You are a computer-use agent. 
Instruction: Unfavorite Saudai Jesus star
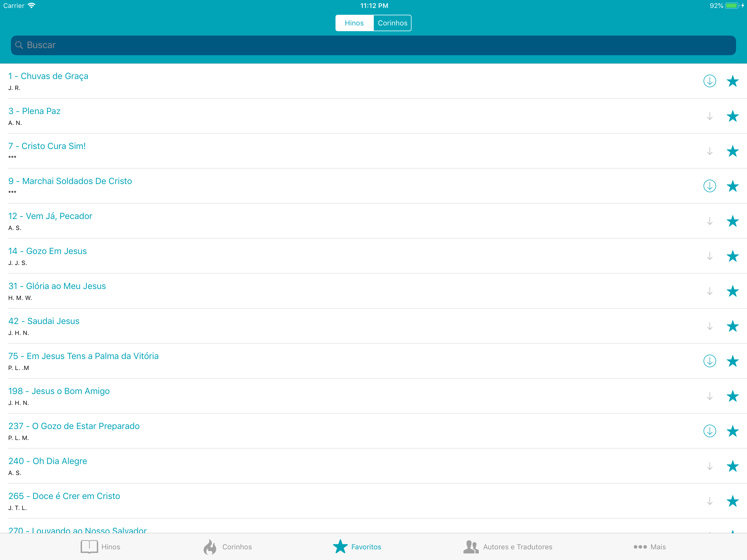click(733, 326)
